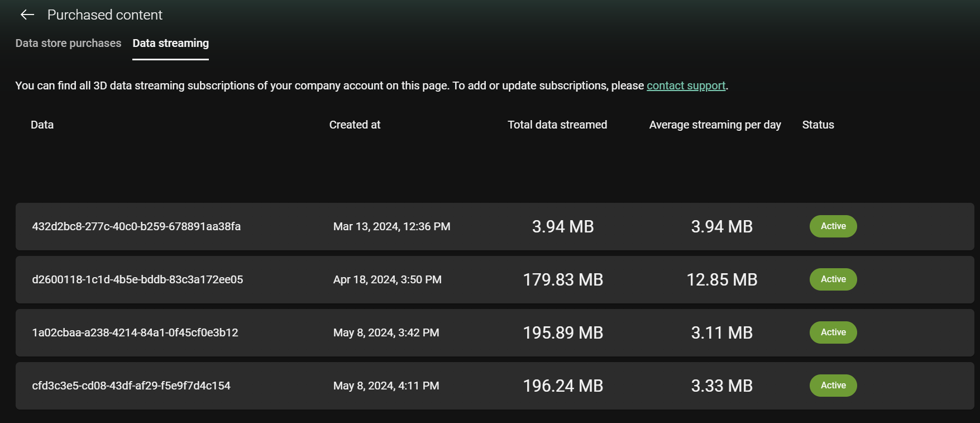Viewport: 980px width, 423px height.
Task: Select subscription 432d2bc8-277c-40c0-b259-678891aa38fa
Action: (x=136, y=226)
